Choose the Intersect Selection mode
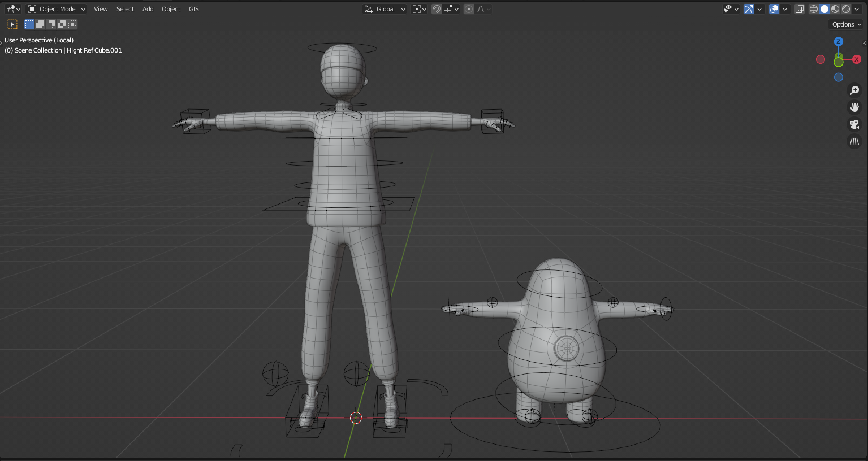The width and height of the screenshot is (868, 461). click(72, 24)
